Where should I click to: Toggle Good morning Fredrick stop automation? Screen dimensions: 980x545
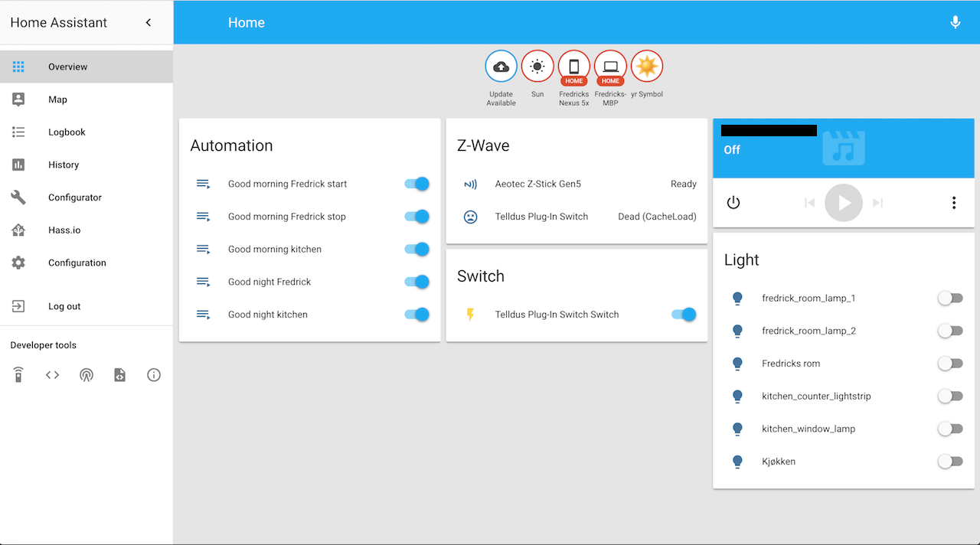click(417, 217)
